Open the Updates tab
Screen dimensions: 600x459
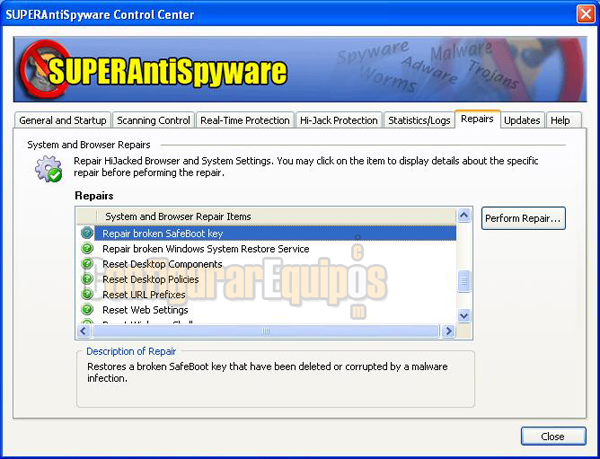(522, 120)
